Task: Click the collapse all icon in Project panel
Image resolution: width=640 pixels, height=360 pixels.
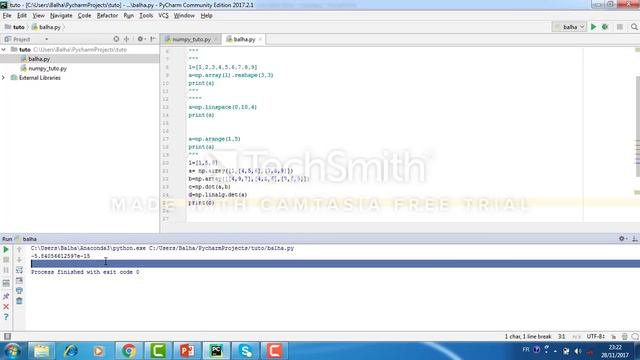Action: click(x=127, y=39)
